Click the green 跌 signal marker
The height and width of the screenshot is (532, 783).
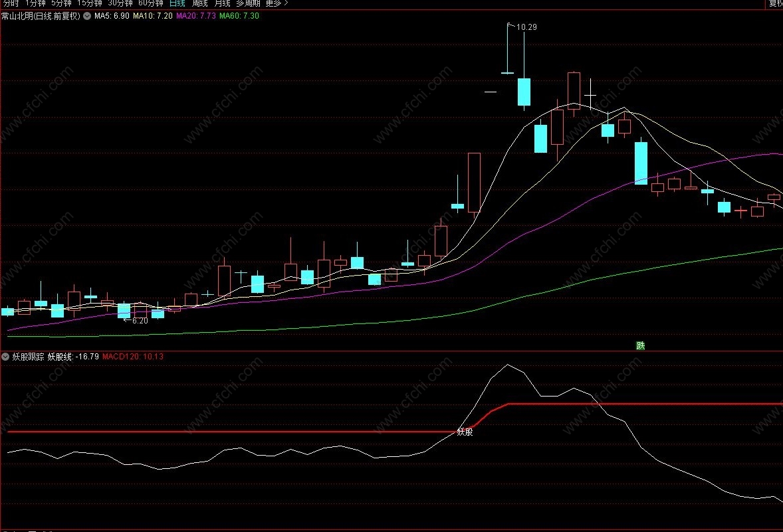tap(641, 345)
